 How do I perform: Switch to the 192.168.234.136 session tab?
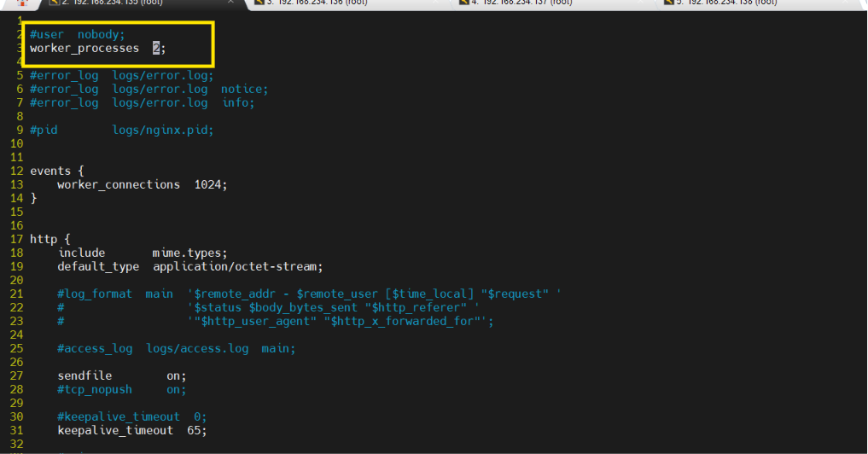pos(342,3)
